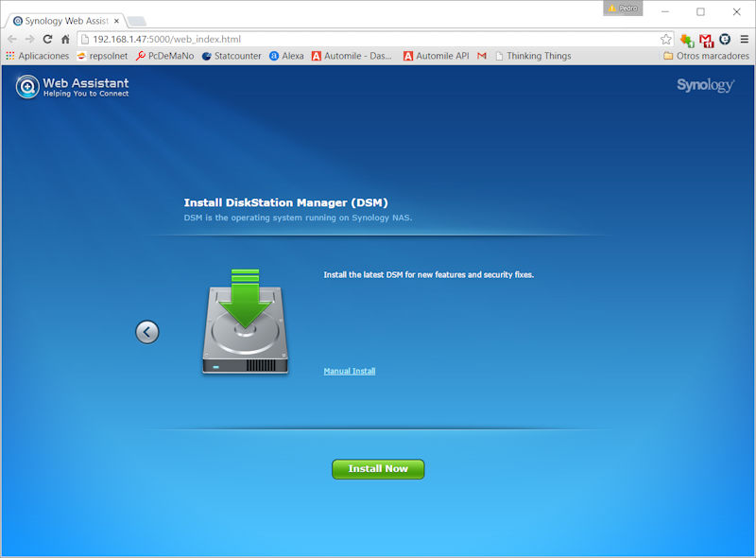756x558 pixels.
Task: Close the Synology Web Assist tab
Action: click(116, 21)
